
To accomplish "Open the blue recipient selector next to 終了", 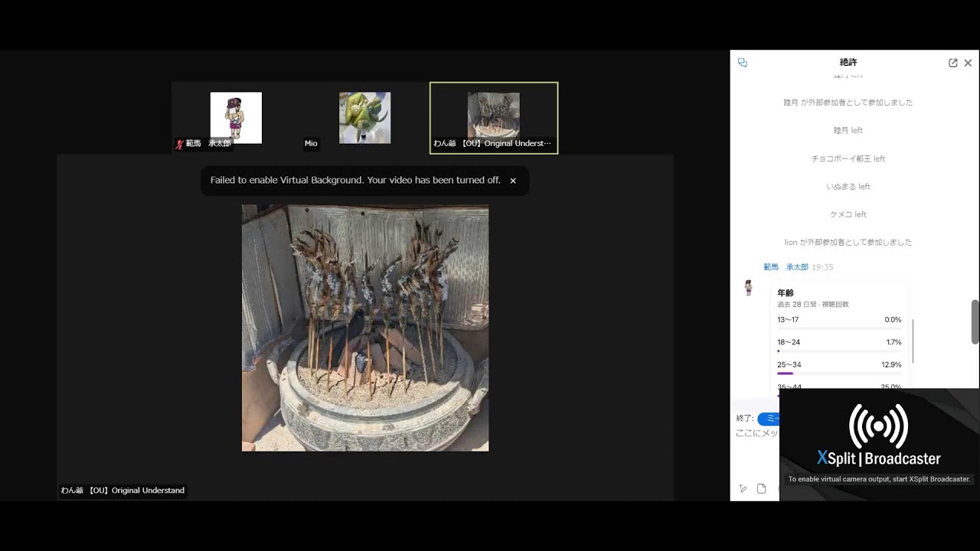I will 769,419.
